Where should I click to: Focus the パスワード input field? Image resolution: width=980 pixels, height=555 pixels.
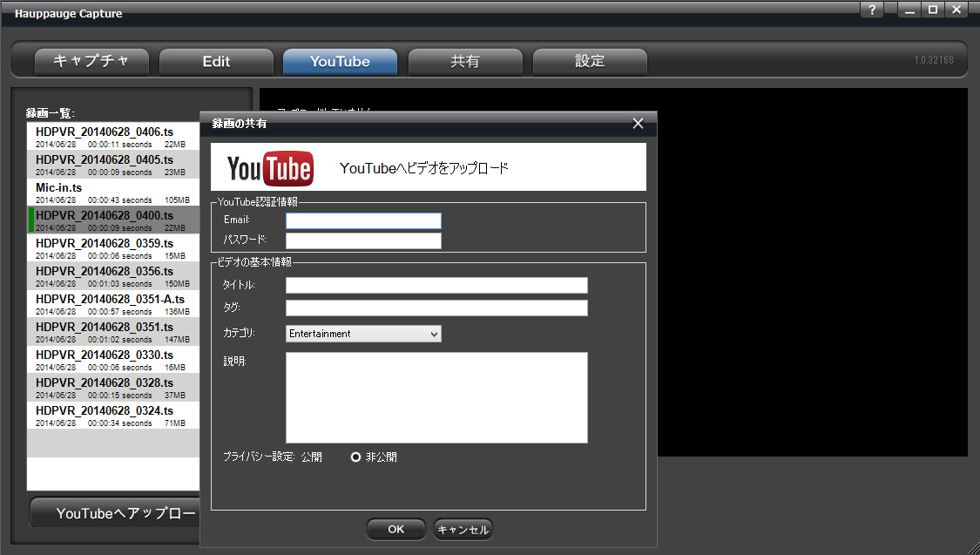point(363,240)
